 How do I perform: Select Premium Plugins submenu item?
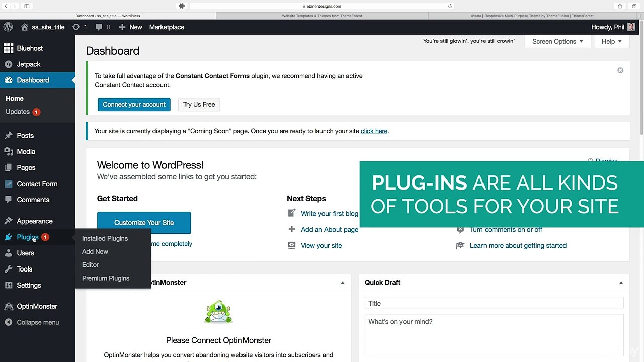[106, 278]
